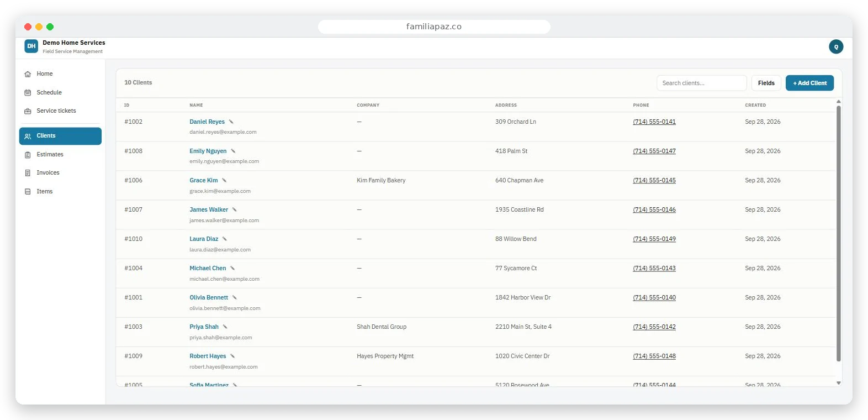The height and width of the screenshot is (420, 868).
Task: Click the Clients people icon
Action: click(28, 136)
